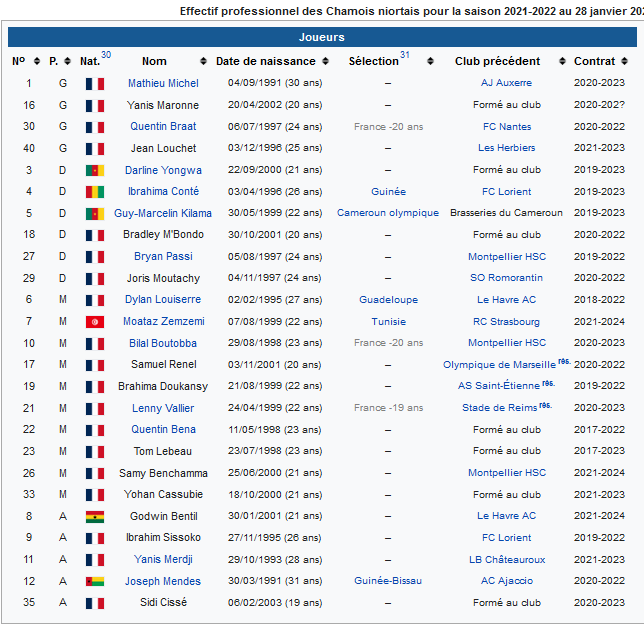Select contract 2021-2024 in Zemzemi row

pos(599,322)
